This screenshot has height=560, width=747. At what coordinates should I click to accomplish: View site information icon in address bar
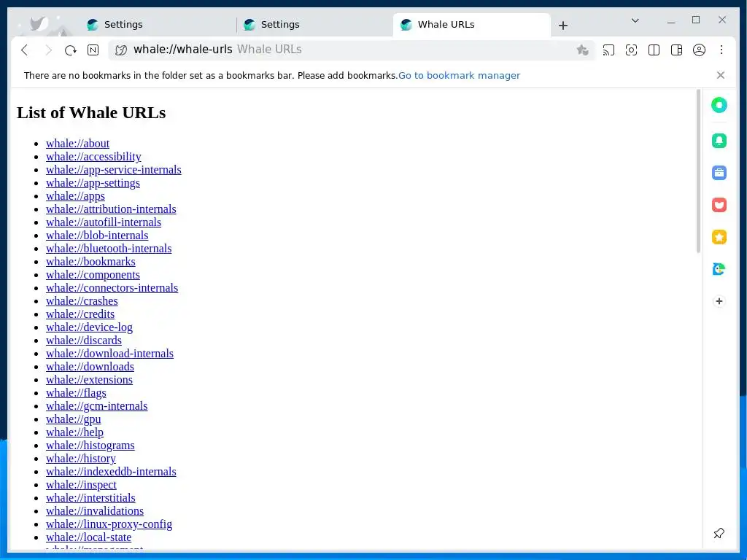tap(121, 50)
